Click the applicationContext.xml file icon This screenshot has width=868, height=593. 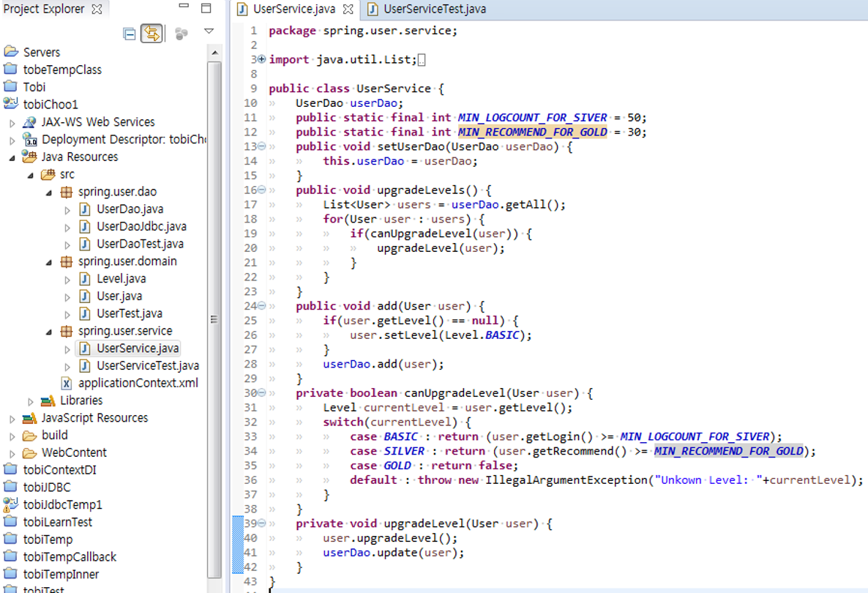coord(67,383)
